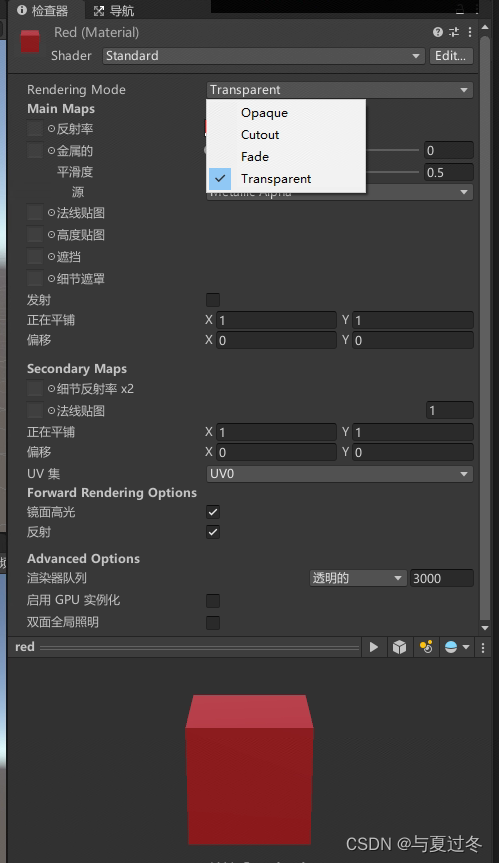Click the shader Edit... button
The image size is (499, 863).
(451, 56)
